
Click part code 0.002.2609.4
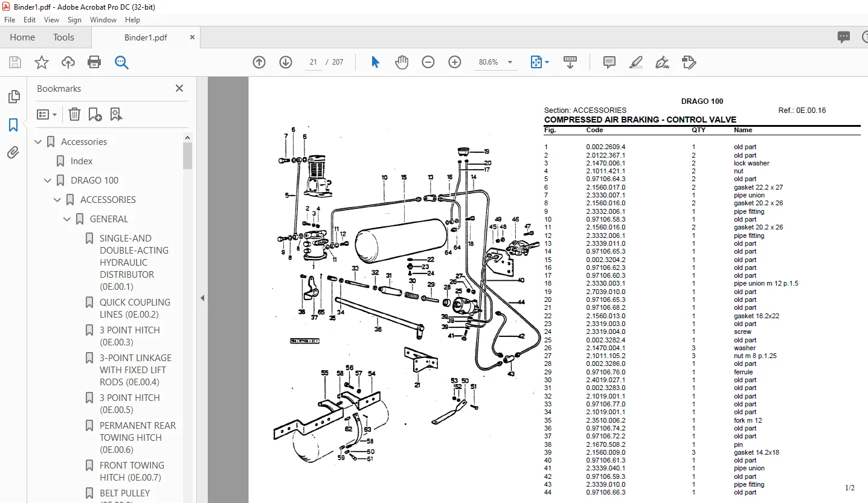(x=606, y=147)
